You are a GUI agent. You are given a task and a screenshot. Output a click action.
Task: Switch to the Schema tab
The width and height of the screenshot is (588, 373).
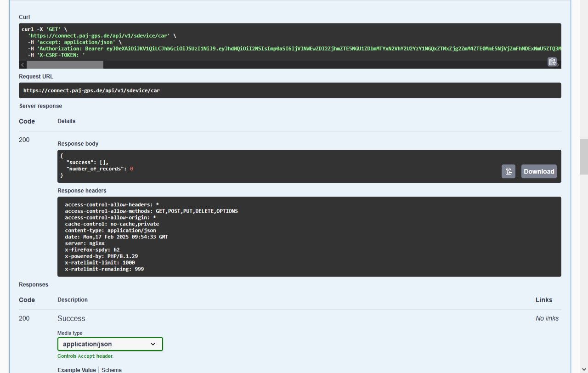coord(112,370)
